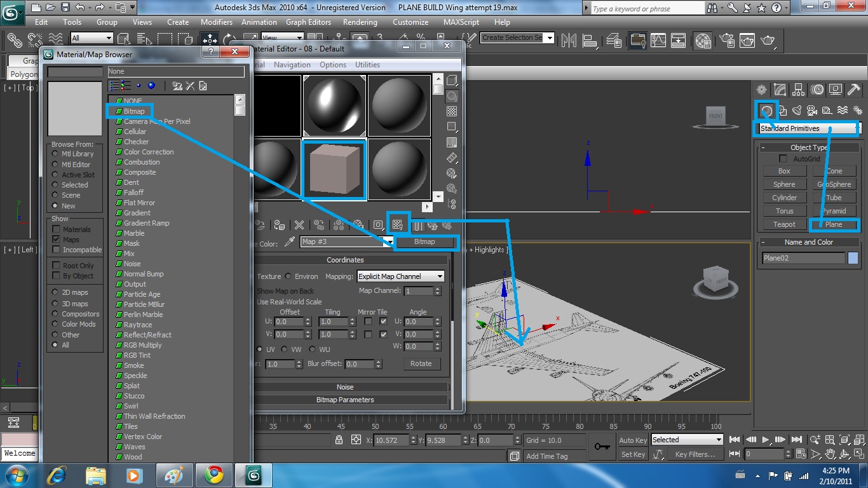Click Delete from Library X in Map Browser
Viewport: 868px width, 488px height.
click(189, 86)
